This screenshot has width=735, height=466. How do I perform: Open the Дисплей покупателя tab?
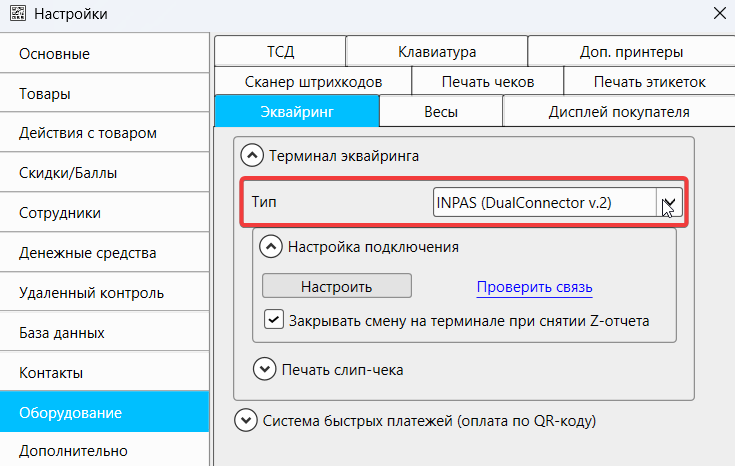(618, 111)
